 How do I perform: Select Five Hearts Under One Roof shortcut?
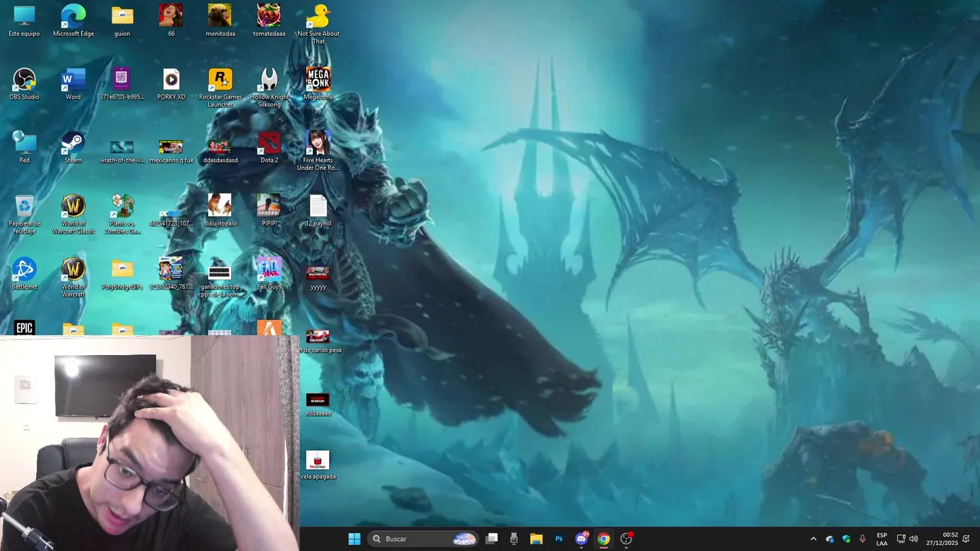[x=318, y=152]
